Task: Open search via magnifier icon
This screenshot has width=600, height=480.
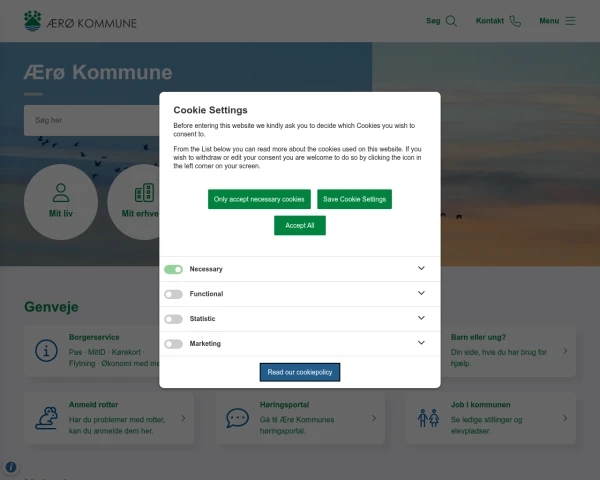Action: pos(451,21)
